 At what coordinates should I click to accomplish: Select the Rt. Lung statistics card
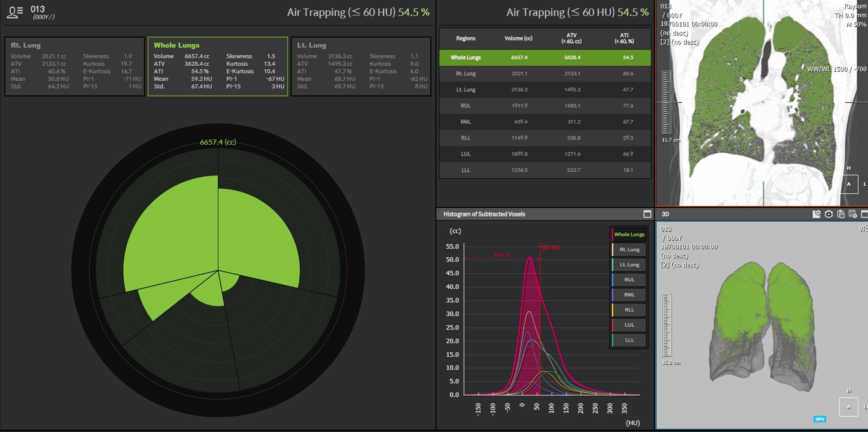75,67
